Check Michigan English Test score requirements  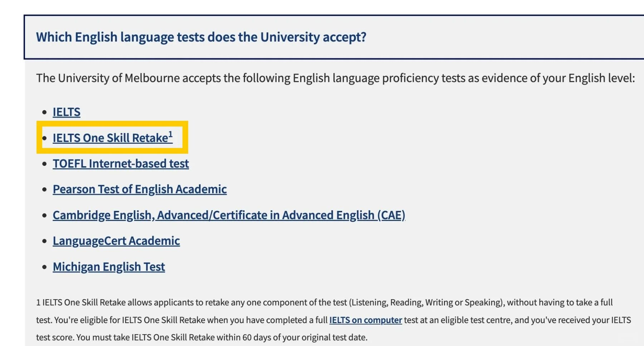coord(108,266)
